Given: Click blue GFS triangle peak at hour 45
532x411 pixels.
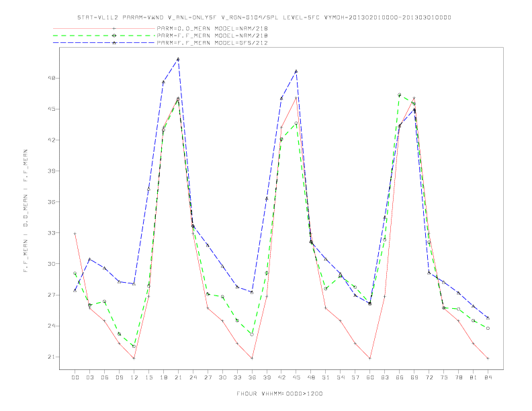Looking at the screenshot, I should 296,71.
